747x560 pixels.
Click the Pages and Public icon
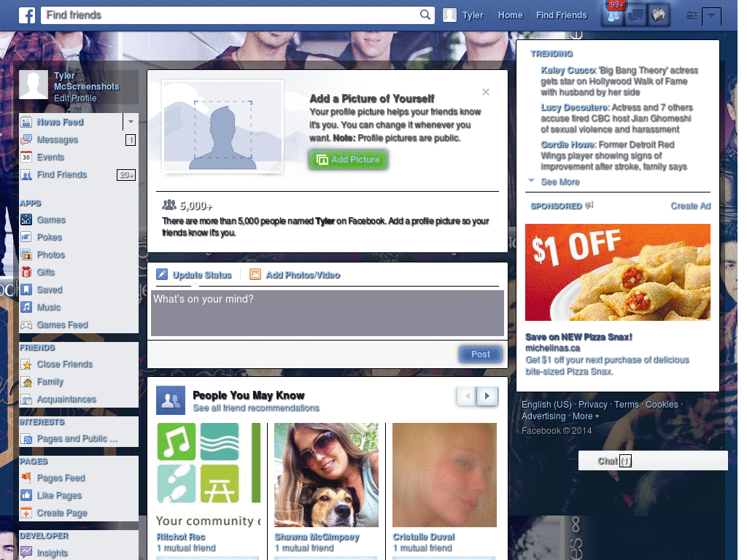26,438
